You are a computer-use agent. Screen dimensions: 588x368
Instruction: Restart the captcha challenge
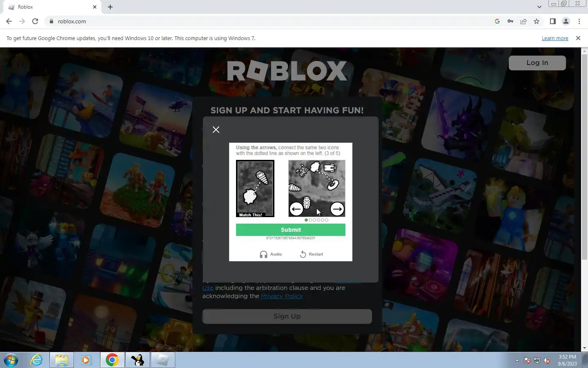(x=312, y=254)
